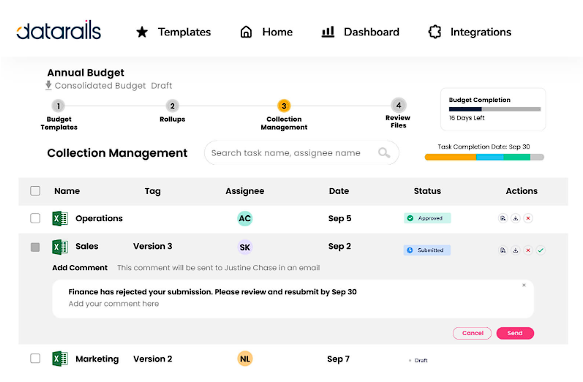Uncheck the Sales row checkbox

click(x=35, y=247)
